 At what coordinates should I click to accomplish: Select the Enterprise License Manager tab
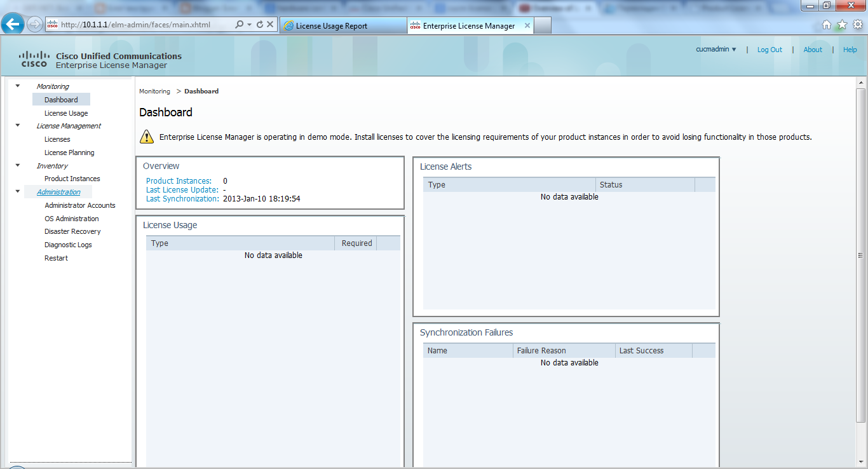coord(470,25)
